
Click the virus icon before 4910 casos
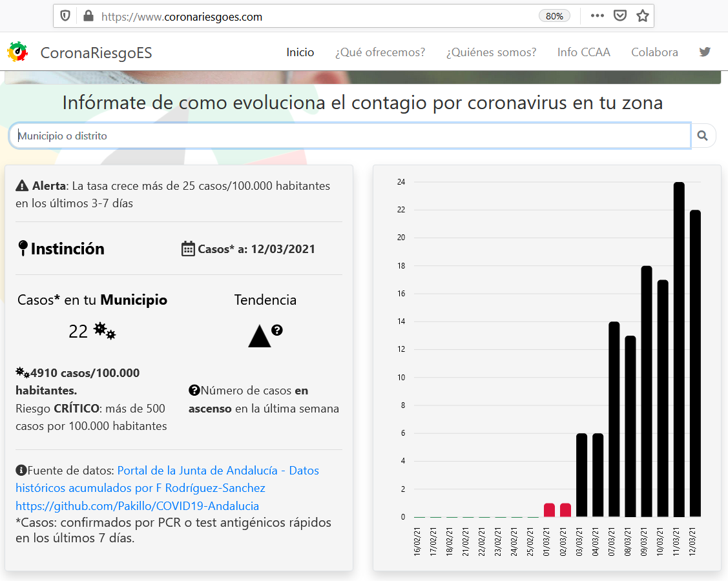coord(23,372)
